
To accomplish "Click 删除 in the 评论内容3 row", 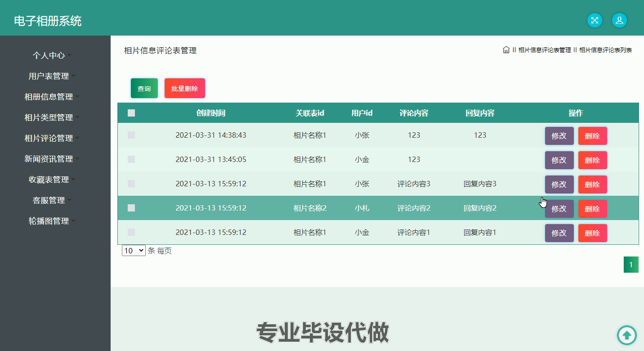I will 593,184.
